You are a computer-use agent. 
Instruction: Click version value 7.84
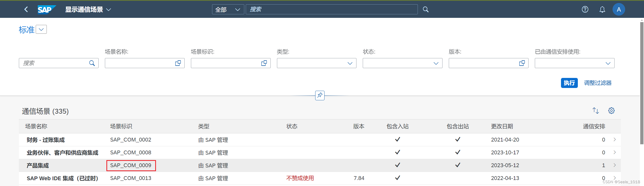click(359, 178)
